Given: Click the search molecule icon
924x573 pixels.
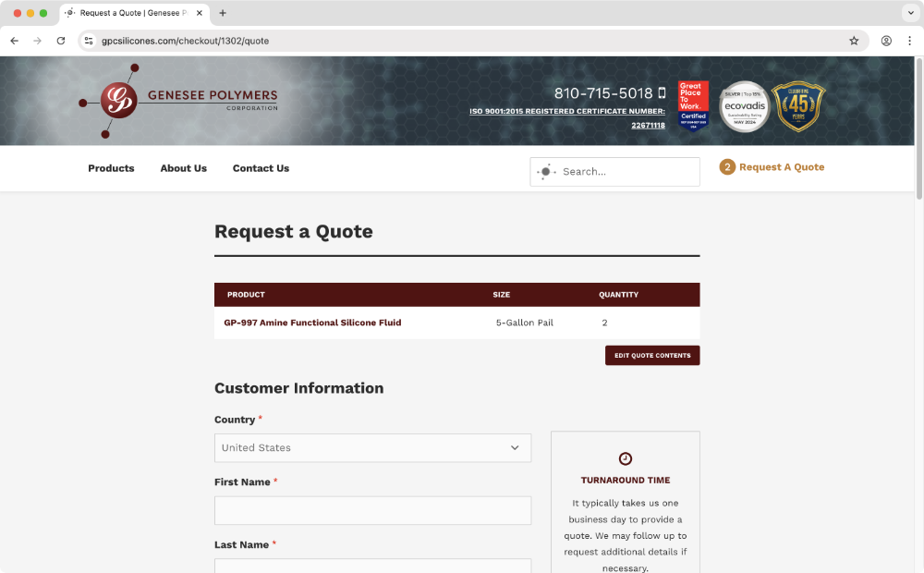Looking at the screenshot, I should pyautogui.click(x=546, y=172).
